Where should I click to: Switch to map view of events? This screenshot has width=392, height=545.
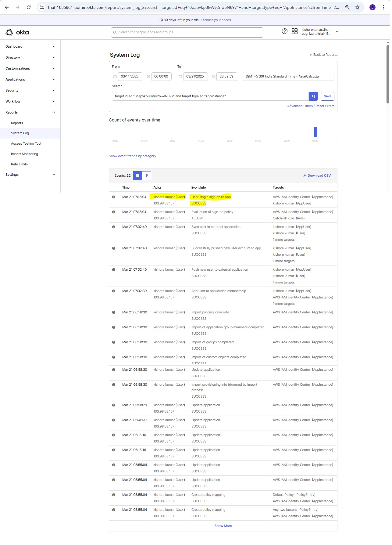(147, 175)
